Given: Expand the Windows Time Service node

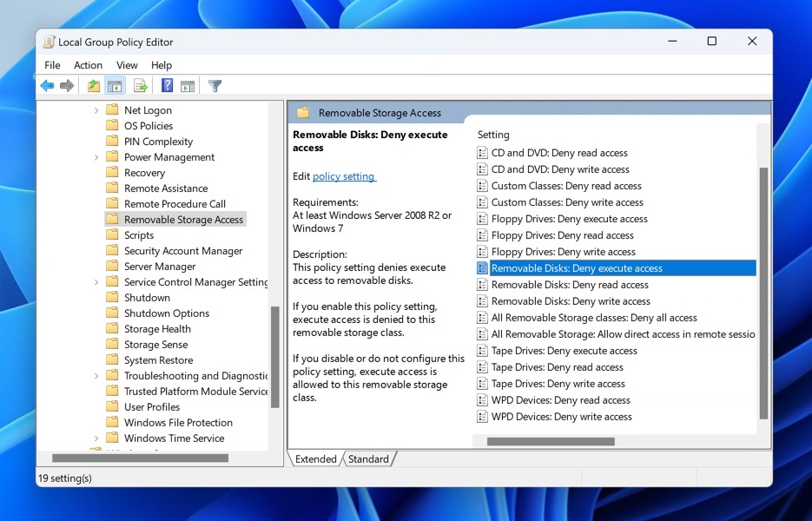Looking at the screenshot, I should click(96, 439).
